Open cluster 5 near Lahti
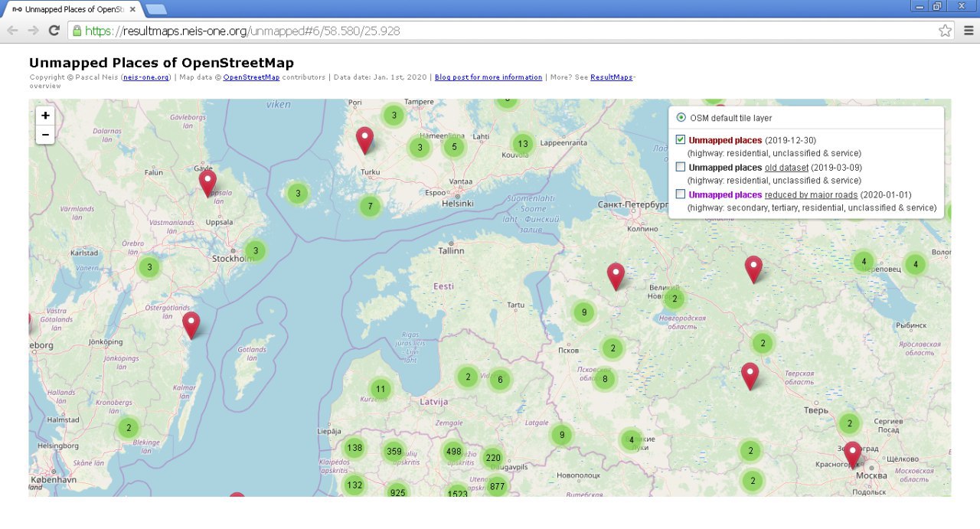The image size is (980, 529). point(454,146)
